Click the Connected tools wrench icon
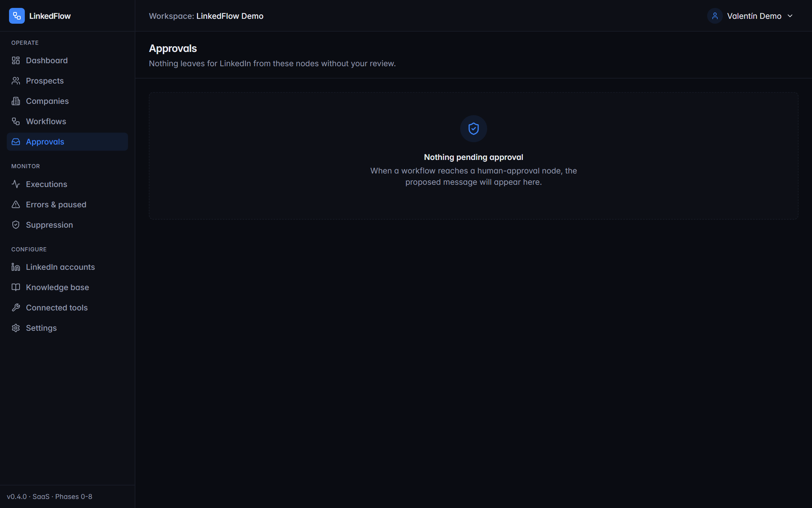 point(16,308)
